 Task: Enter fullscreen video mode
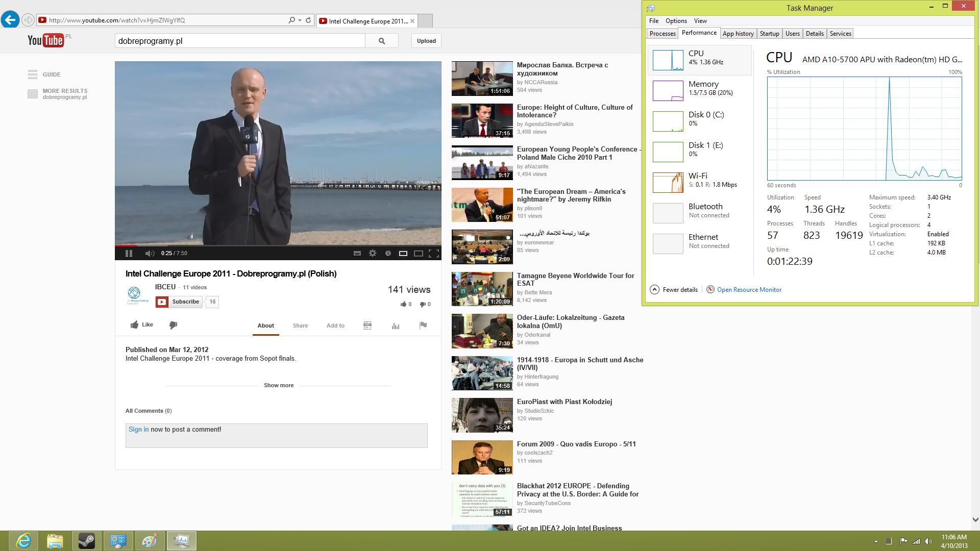pyautogui.click(x=434, y=253)
